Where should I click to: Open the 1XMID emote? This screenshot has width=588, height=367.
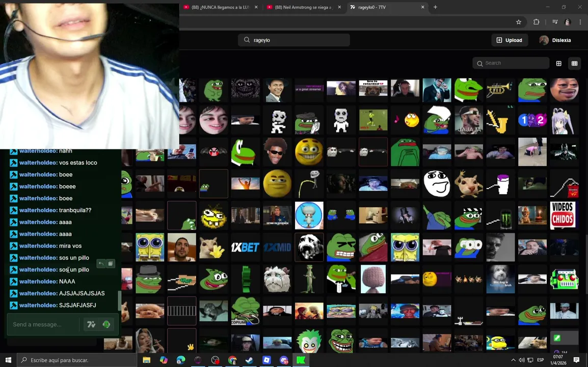(x=277, y=247)
